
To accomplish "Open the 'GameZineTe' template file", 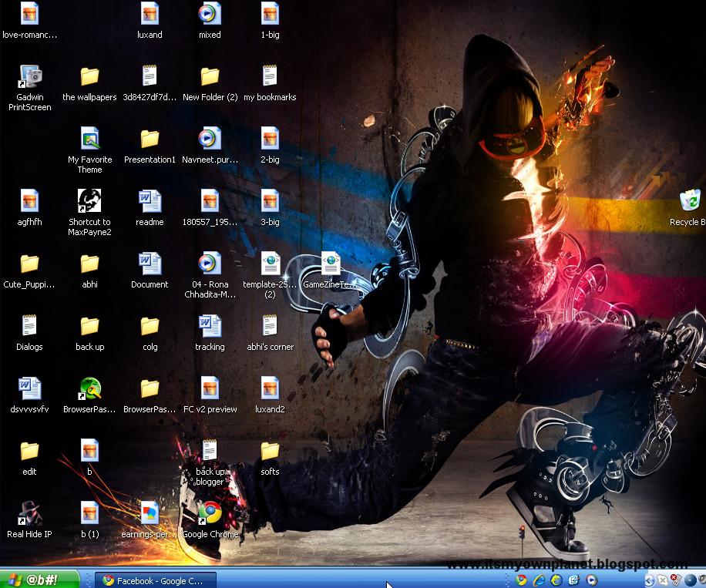I will point(329,264).
